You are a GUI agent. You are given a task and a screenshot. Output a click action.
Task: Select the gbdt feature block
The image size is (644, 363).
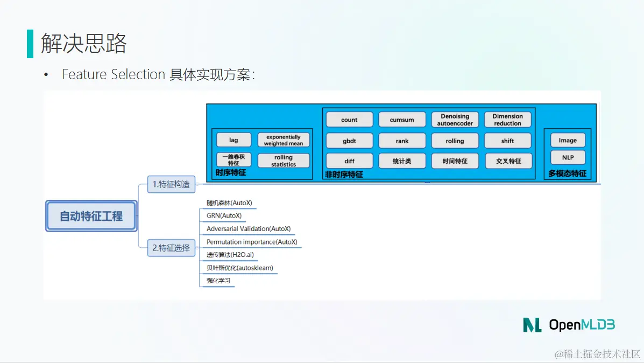(x=349, y=141)
